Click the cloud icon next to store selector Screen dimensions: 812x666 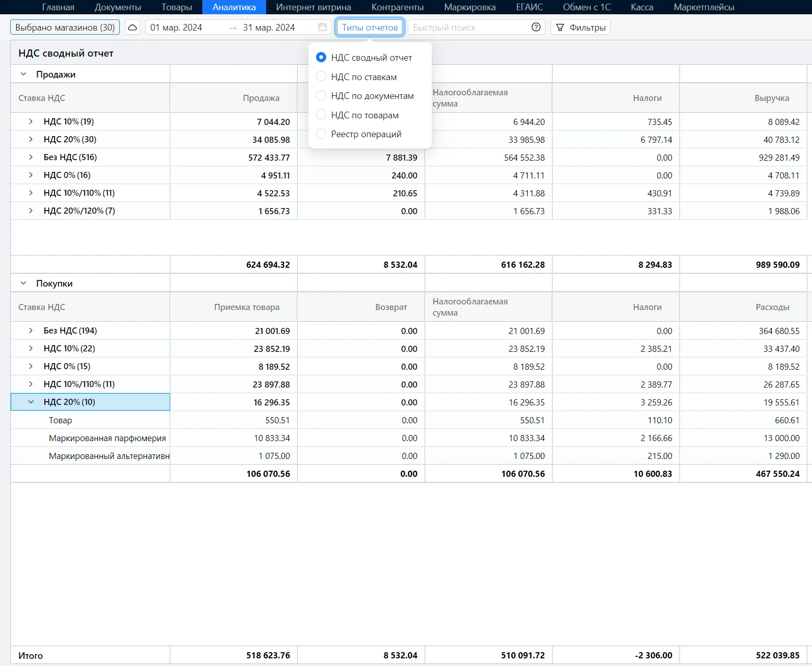[133, 28]
